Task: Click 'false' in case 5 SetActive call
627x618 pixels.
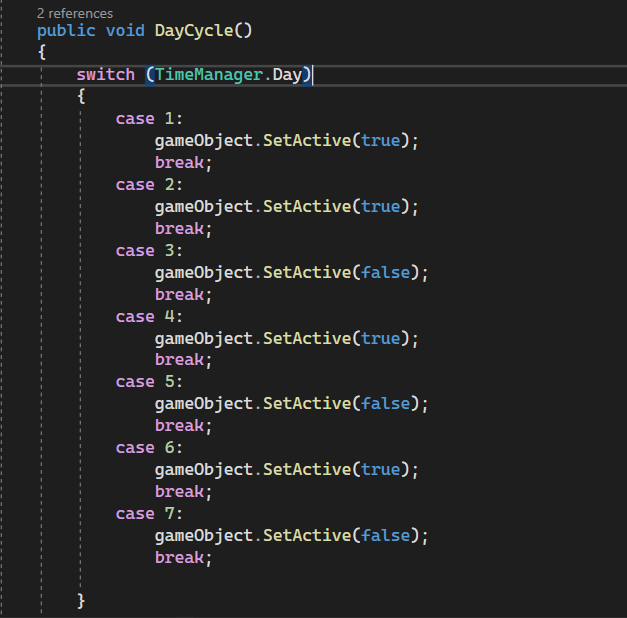Action: click(x=386, y=404)
